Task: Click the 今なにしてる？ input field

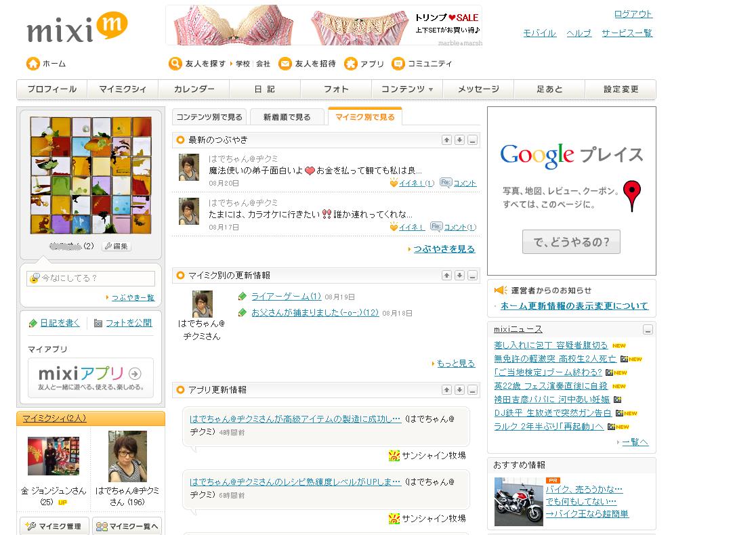Action: tap(91, 278)
